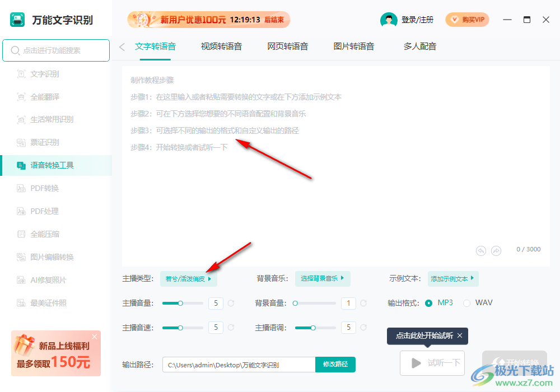The image size is (560, 392).
Task: Click the 输出路径 path field
Action: (239, 365)
